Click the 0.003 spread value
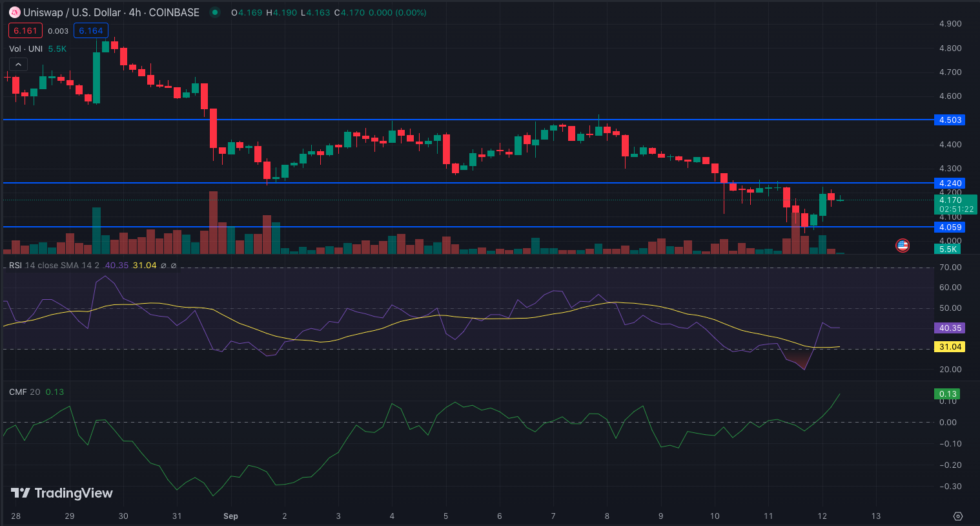The height and width of the screenshot is (526, 980). pyautogui.click(x=58, y=31)
